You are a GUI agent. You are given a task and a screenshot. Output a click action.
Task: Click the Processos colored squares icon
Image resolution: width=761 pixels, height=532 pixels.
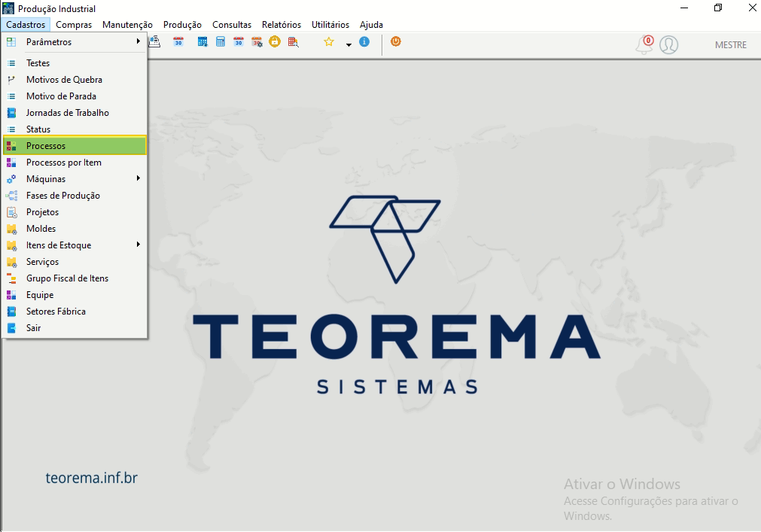pyautogui.click(x=11, y=146)
